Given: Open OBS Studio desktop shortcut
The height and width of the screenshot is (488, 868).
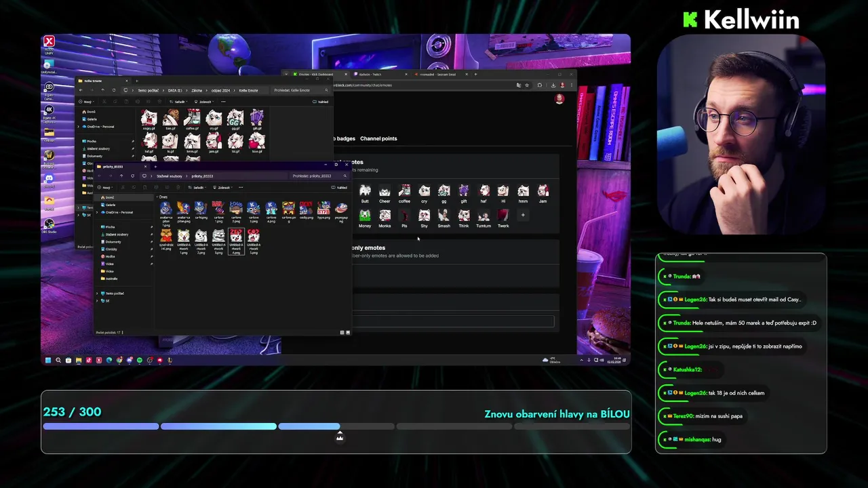Looking at the screenshot, I should click(x=49, y=224).
